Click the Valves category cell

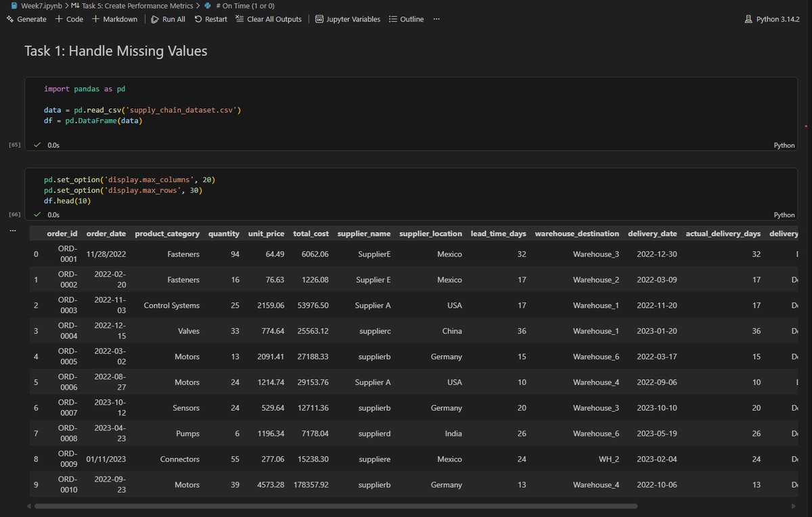(x=187, y=331)
